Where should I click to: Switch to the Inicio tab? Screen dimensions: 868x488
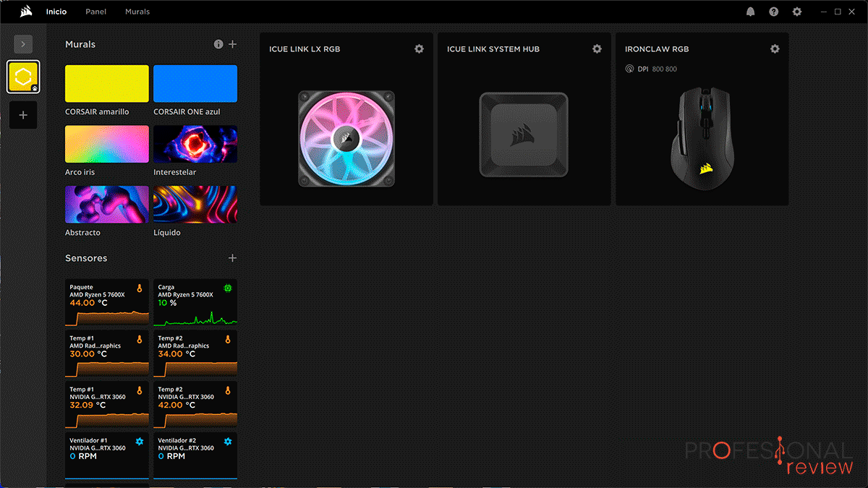click(56, 12)
